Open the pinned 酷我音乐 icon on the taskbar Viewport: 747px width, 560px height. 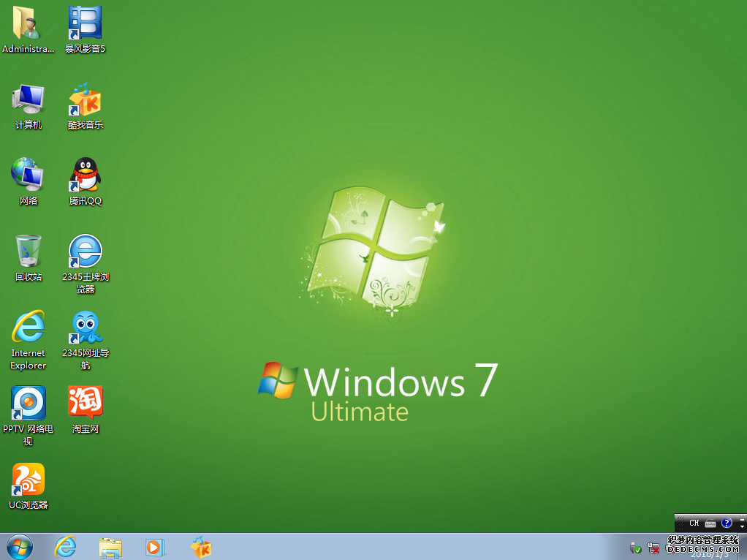pos(200,547)
